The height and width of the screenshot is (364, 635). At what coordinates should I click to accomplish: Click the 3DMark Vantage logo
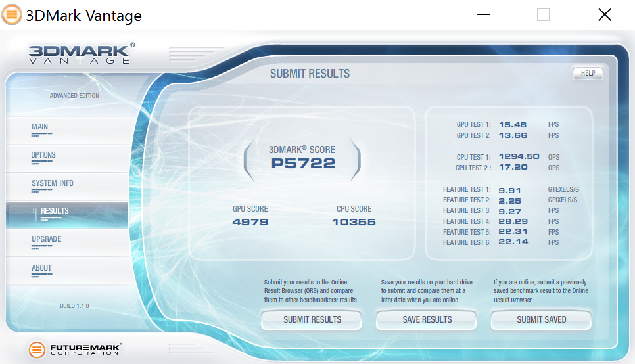[82, 54]
